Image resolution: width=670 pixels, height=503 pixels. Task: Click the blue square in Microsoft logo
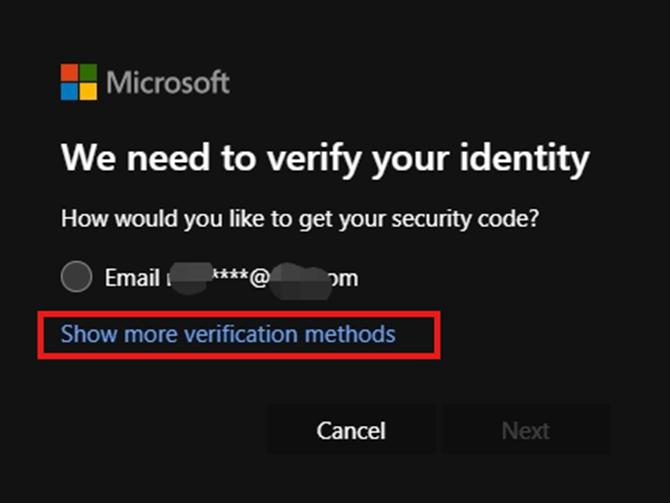point(69,91)
